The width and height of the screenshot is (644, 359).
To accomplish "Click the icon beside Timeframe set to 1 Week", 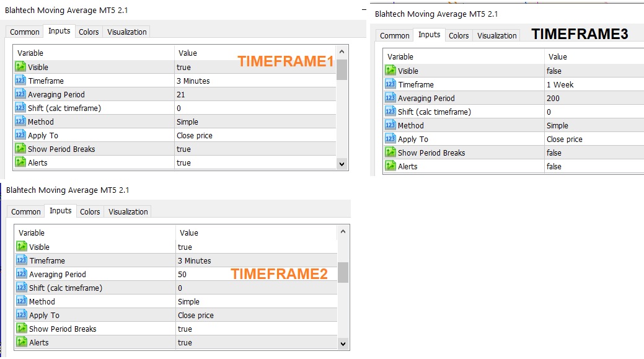I will pos(390,84).
